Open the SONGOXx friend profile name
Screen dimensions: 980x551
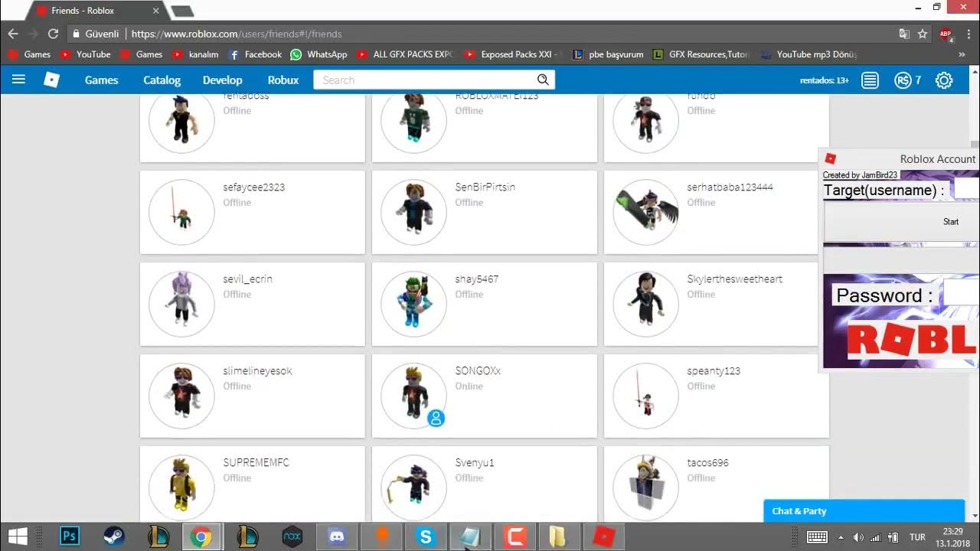[x=478, y=371]
